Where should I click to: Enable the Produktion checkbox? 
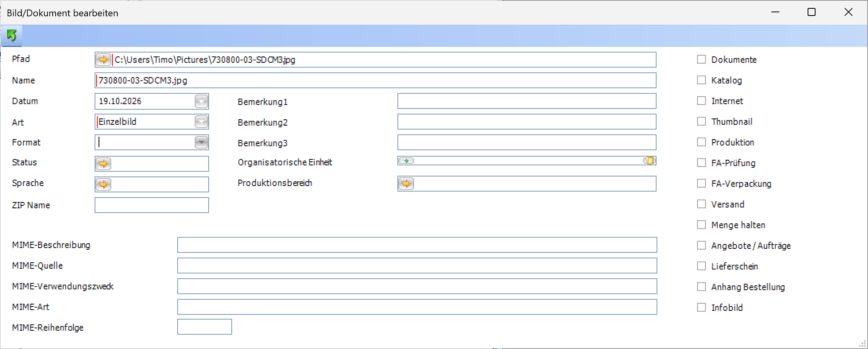pyautogui.click(x=701, y=142)
